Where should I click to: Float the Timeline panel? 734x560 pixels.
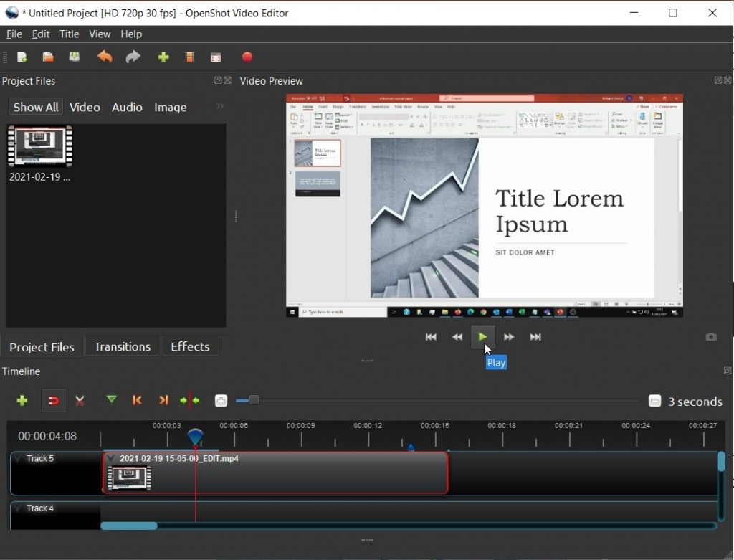point(728,371)
